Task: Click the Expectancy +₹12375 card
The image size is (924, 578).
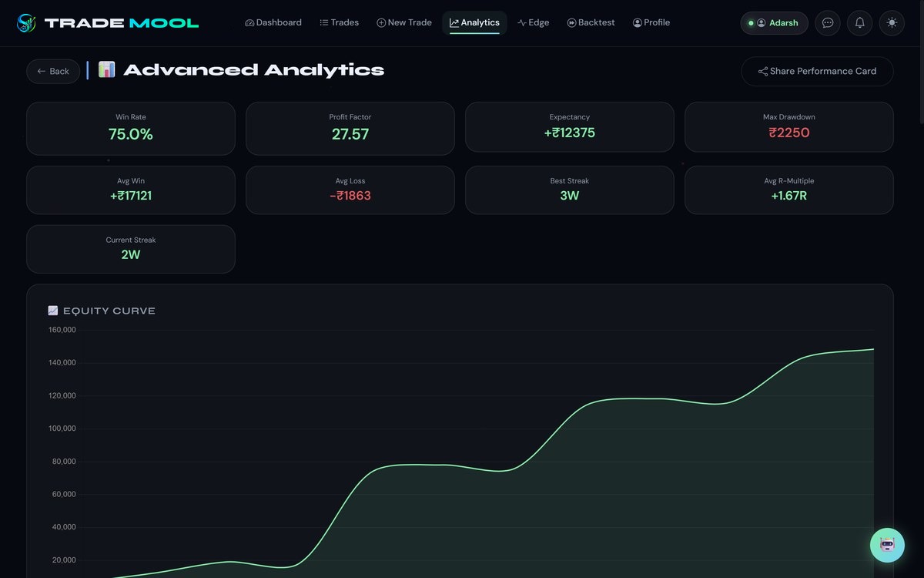Action: [x=570, y=127]
